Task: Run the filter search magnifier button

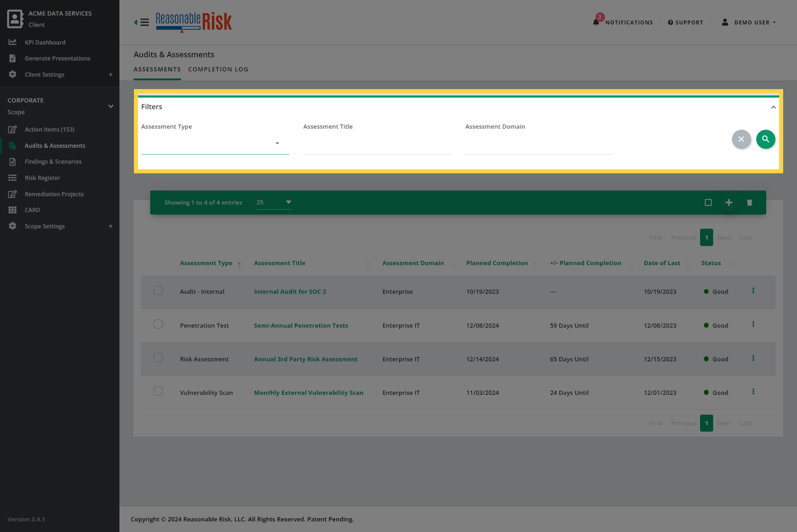Action: tap(765, 139)
